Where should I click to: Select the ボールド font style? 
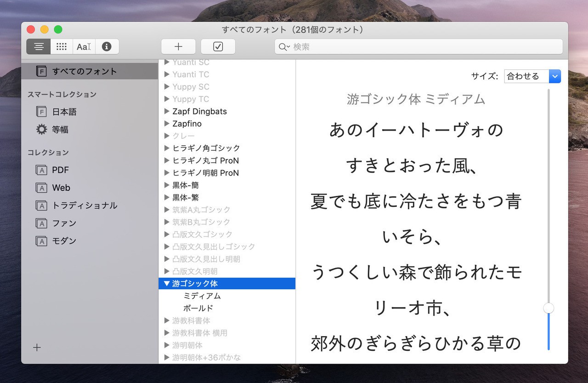tap(198, 308)
